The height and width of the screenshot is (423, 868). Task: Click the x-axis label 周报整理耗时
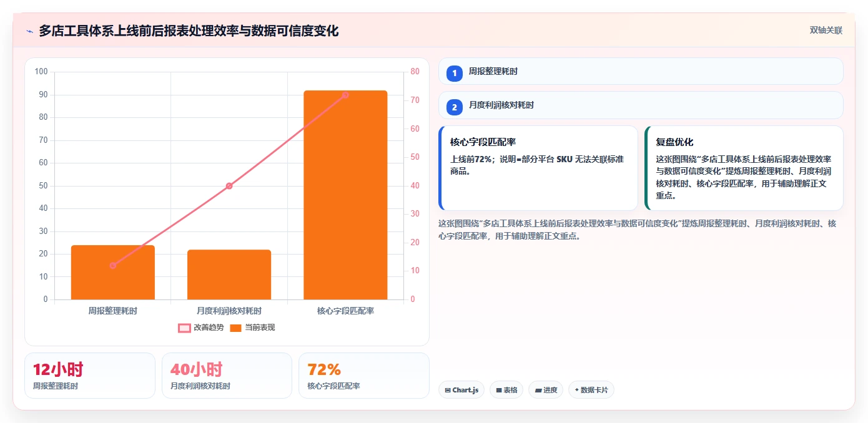113,311
